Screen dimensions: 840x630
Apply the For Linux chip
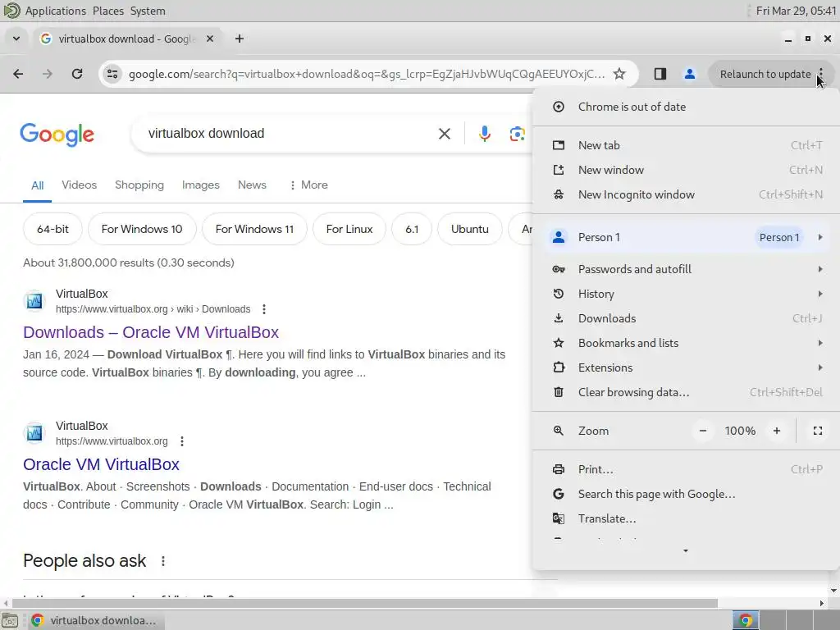[349, 229]
